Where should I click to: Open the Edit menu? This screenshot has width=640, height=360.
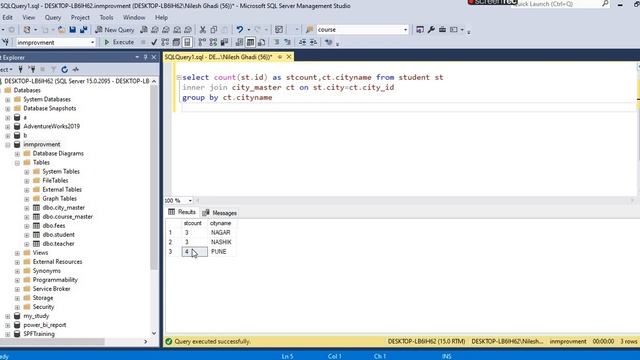7,18
